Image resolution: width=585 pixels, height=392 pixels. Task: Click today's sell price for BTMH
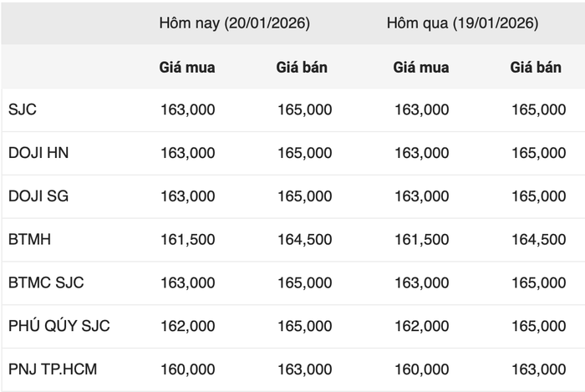[304, 240]
